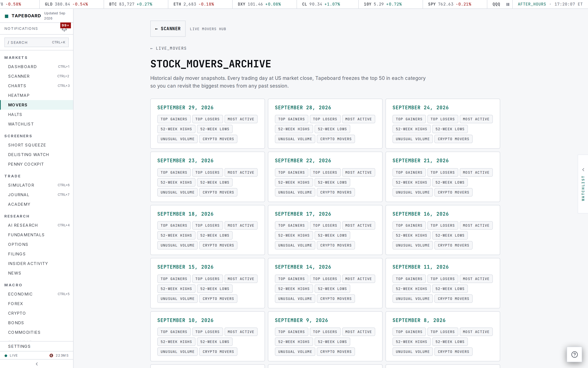Open Economic in Macro section
The width and height of the screenshot is (588, 368).
pos(37,294)
